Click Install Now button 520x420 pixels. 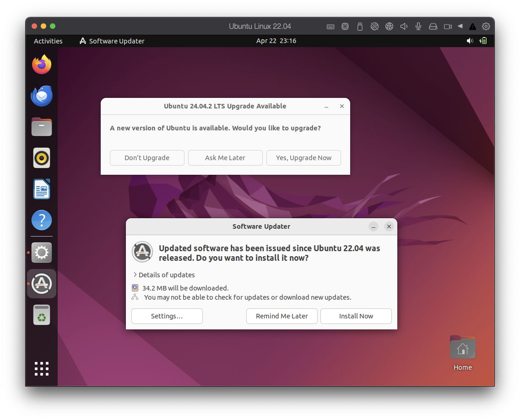[x=356, y=316]
